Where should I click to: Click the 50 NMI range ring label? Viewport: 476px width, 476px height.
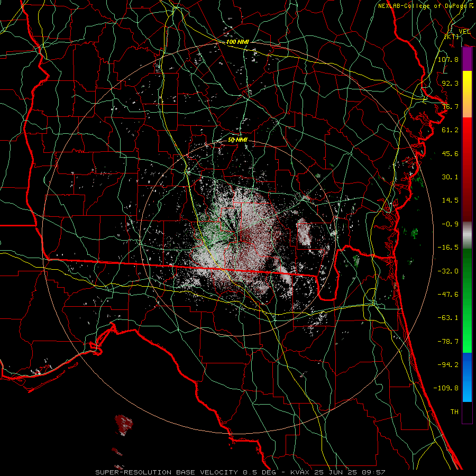[x=237, y=140]
